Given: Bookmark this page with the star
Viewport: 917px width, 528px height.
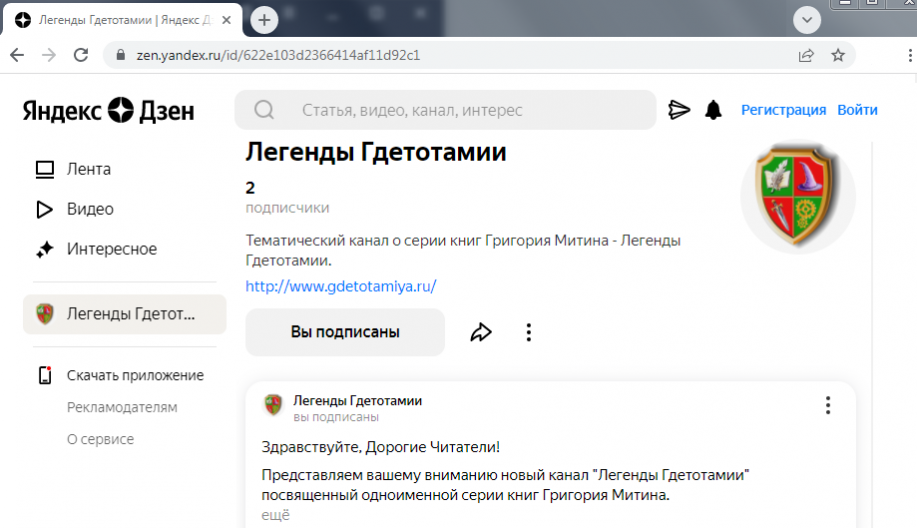Looking at the screenshot, I should click(838, 55).
